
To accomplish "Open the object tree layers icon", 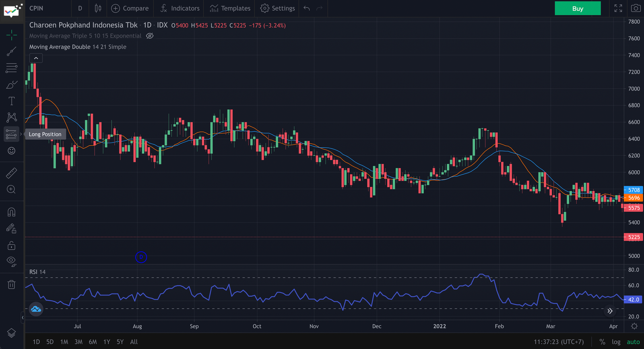I will [12, 333].
